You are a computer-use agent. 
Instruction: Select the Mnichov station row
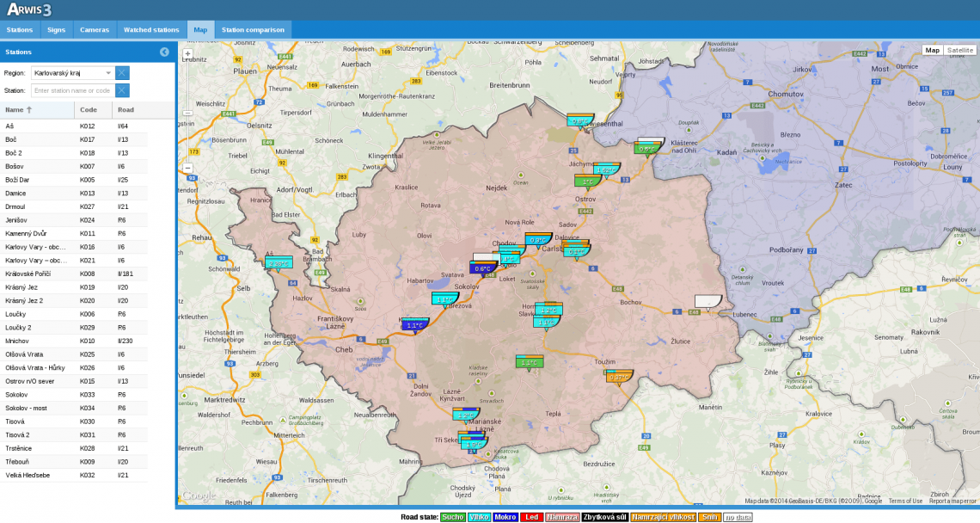[74, 341]
